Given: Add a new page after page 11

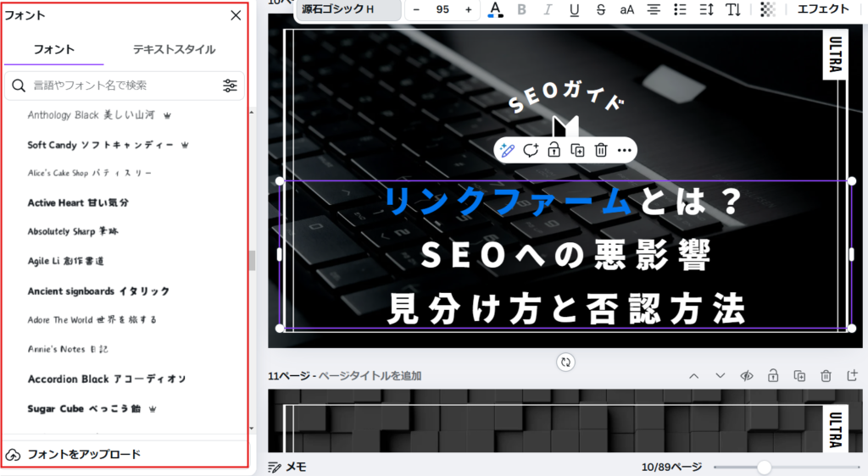Looking at the screenshot, I should (852, 376).
